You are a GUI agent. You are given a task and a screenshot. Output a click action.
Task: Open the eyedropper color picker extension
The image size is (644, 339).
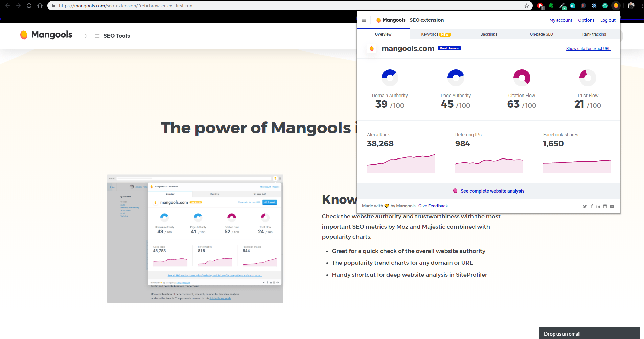(x=562, y=6)
